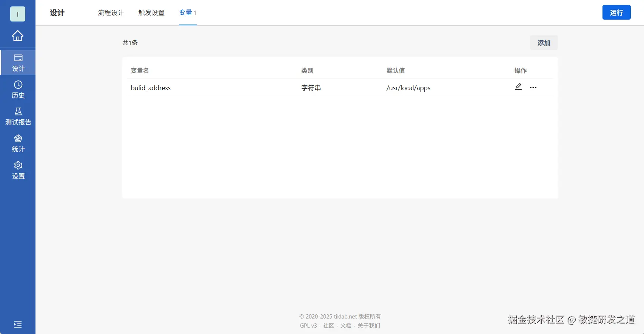The height and width of the screenshot is (334, 644).
Task: Click the 字符串 type cell
Action: coord(311,88)
